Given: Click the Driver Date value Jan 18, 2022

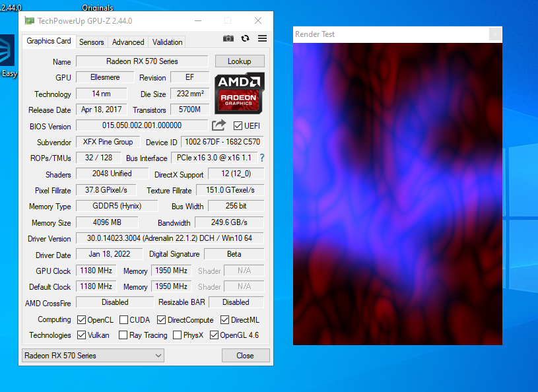Looking at the screenshot, I should (x=109, y=254).
